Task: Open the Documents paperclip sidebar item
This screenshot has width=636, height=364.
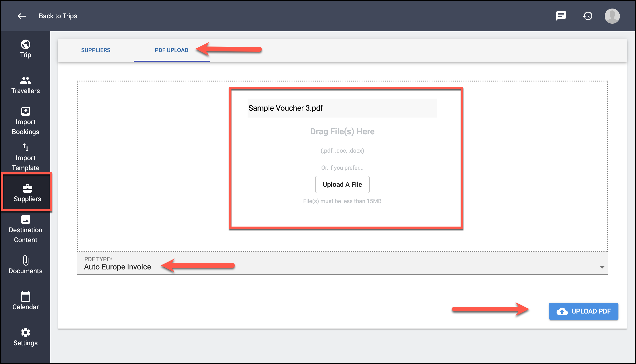Action: tap(26, 265)
